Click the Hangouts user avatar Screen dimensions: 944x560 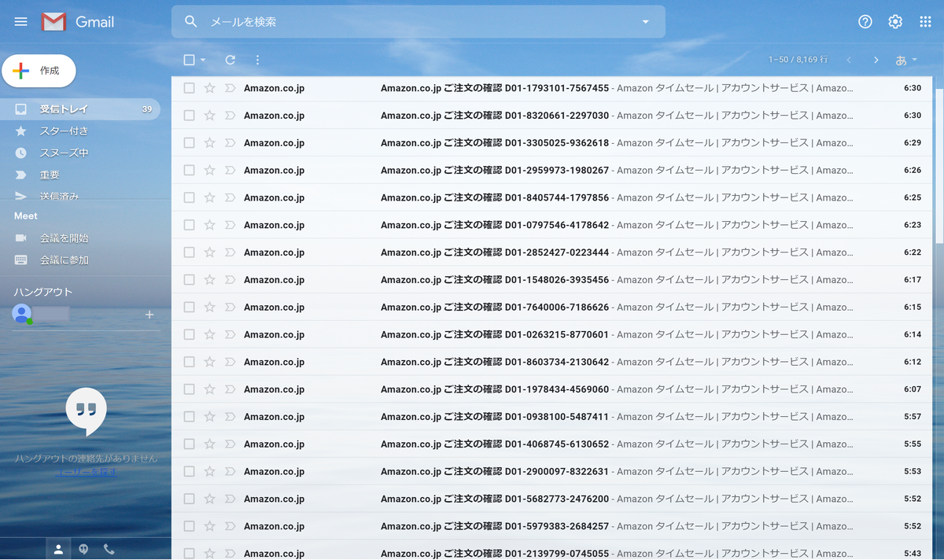pyautogui.click(x=22, y=314)
